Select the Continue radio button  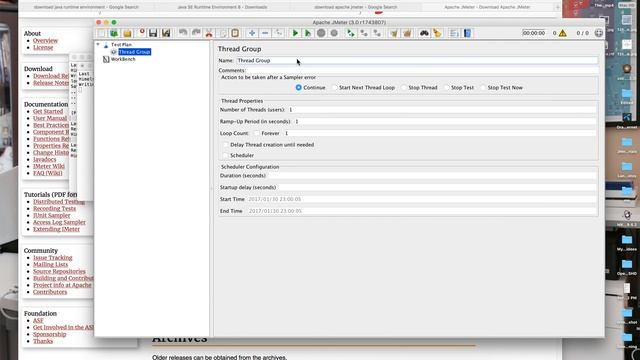[x=299, y=88]
